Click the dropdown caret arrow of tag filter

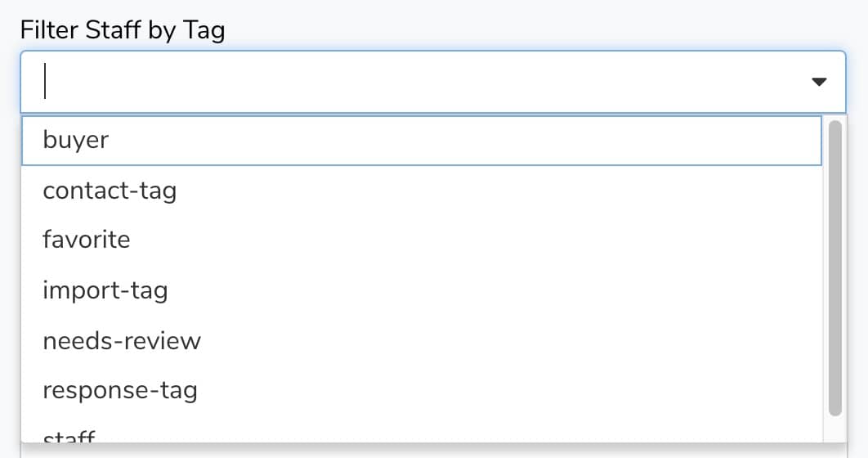click(818, 82)
